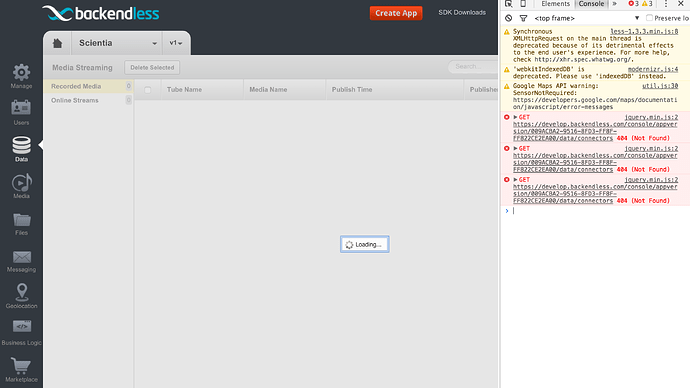Toggle the select-all rows checkbox
This screenshot has height=388, width=690.
147,90
